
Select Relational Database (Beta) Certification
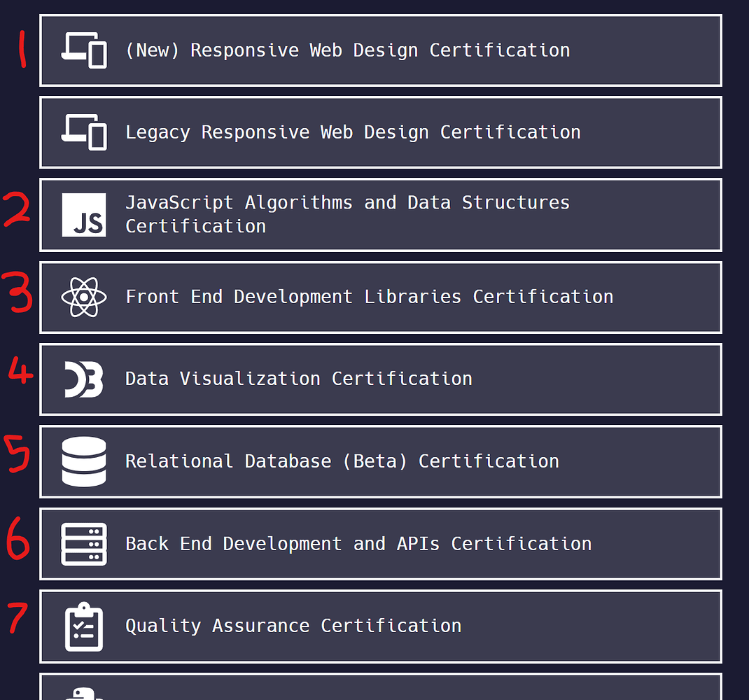tap(381, 461)
